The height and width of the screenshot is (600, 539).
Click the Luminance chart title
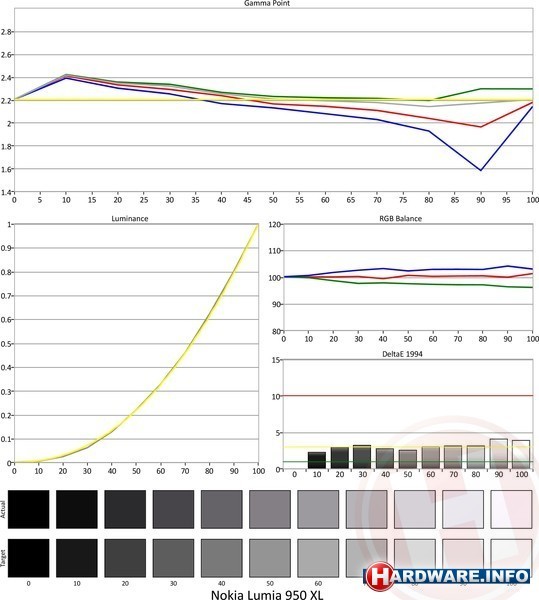coord(130,218)
